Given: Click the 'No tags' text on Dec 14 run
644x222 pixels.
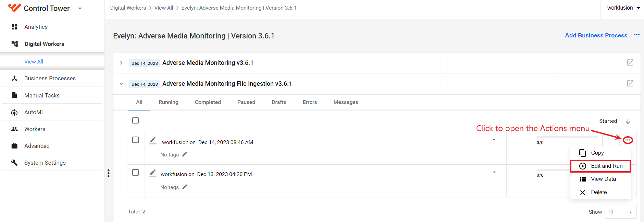Looking at the screenshot, I should [x=170, y=155].
